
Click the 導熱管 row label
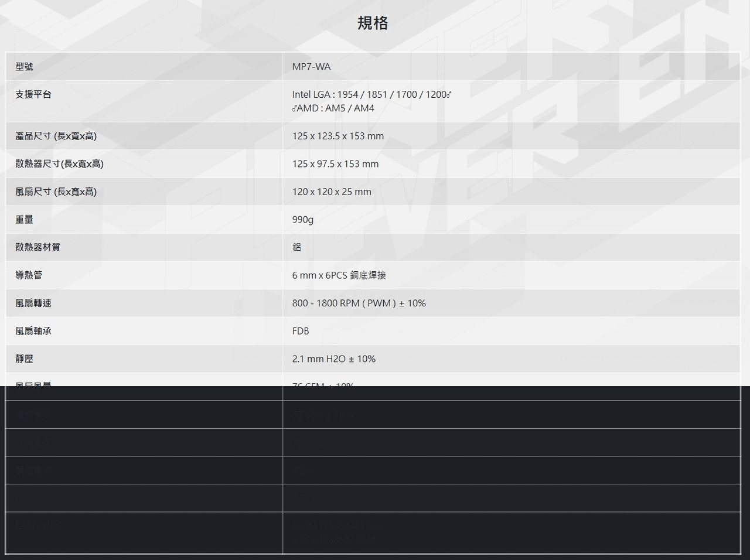(29, 275)
